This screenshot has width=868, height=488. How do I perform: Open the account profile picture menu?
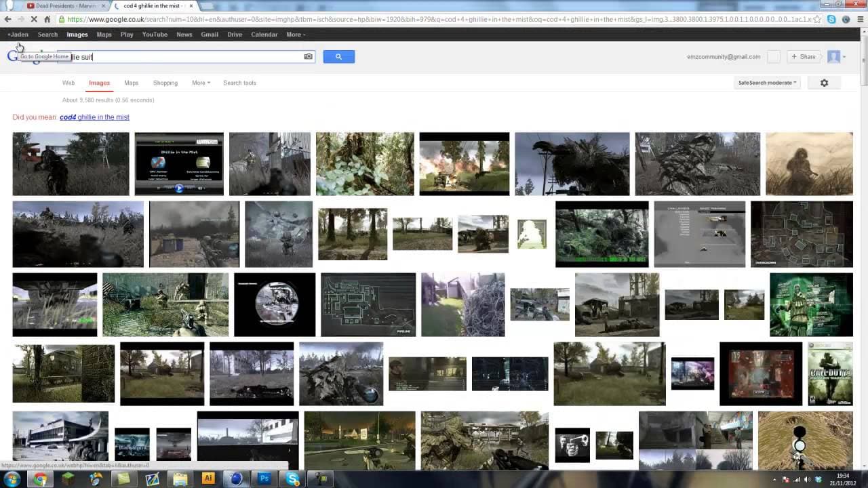click(834, 57)
